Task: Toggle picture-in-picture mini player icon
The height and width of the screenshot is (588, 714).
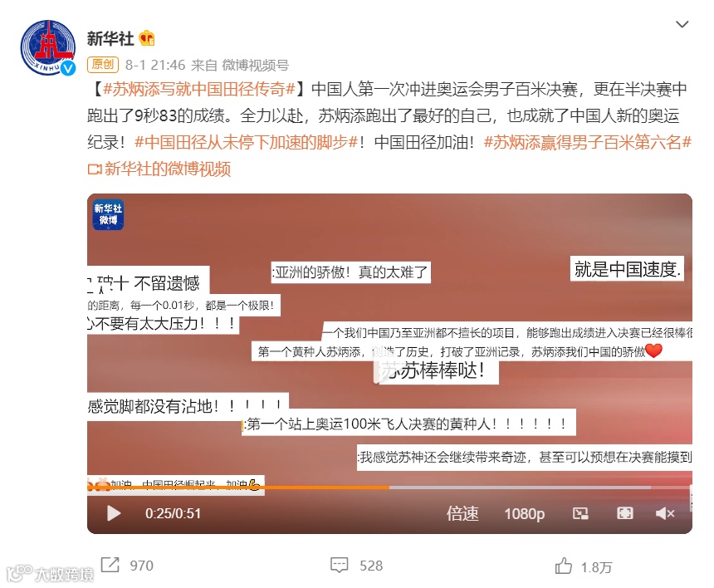Action: 580,514
